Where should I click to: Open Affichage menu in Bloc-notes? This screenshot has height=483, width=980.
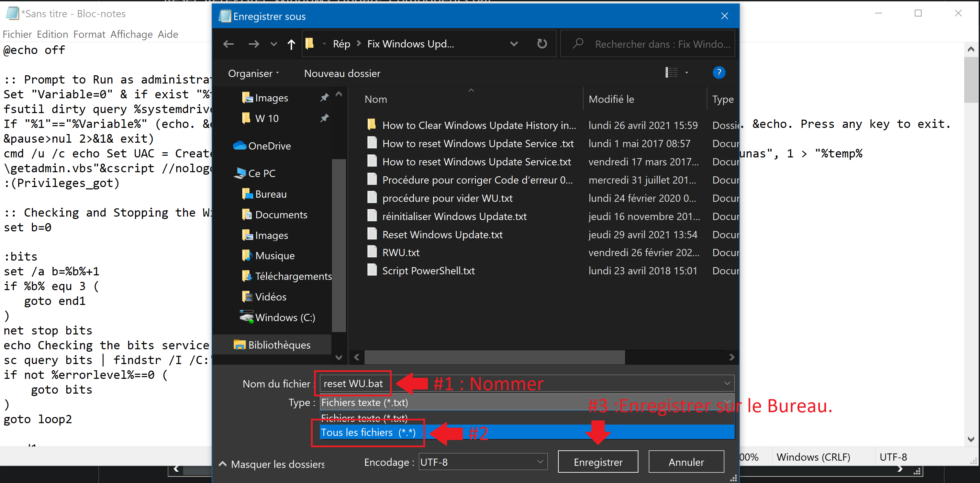(x=131, y=34)
